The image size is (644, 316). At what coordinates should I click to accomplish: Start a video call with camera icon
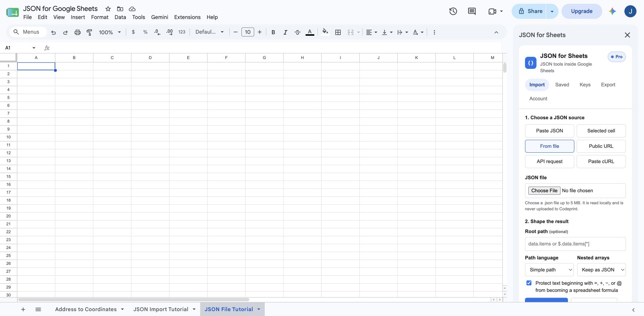pos(492,11)
